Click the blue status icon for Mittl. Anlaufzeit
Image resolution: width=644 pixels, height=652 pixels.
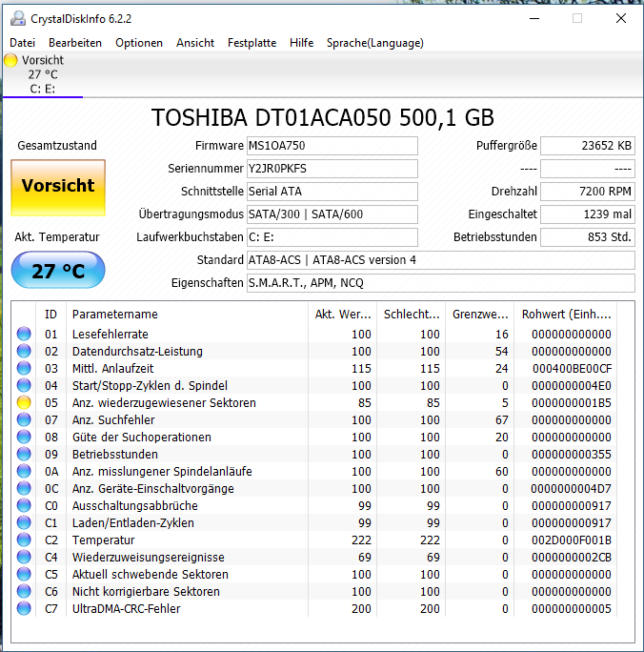coord(24,368)
